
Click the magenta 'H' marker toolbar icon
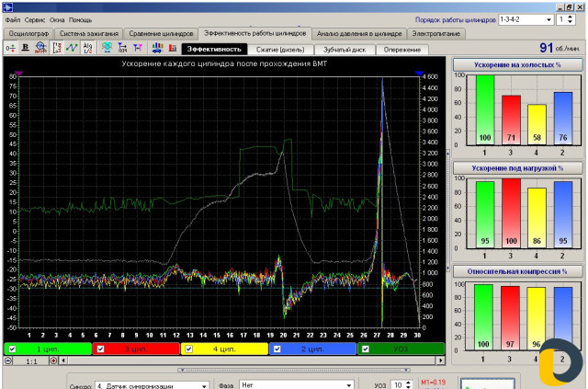(x=137, y=47)
